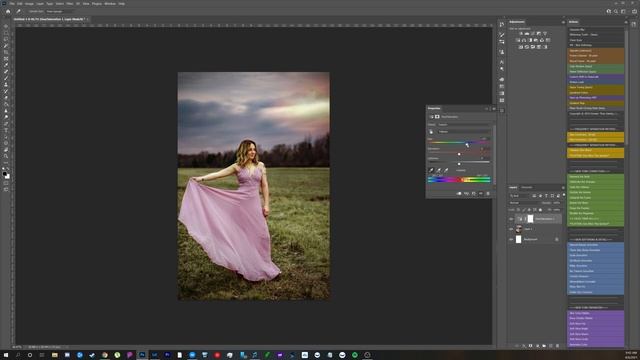Screen dimensions: 640x360
Task: Select the Eraser tool
Action: click(x=6, y=98)
